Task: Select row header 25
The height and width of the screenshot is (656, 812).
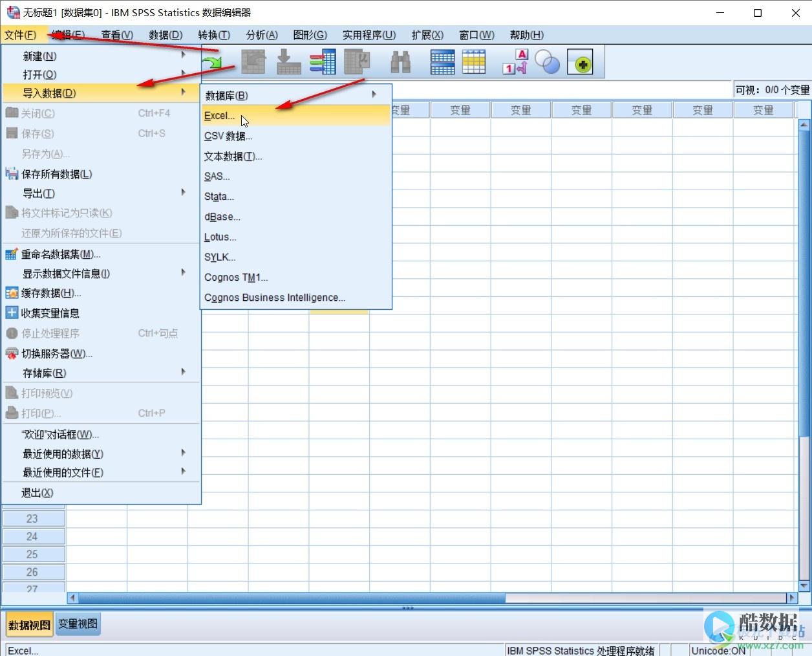Action: point(32,554)
